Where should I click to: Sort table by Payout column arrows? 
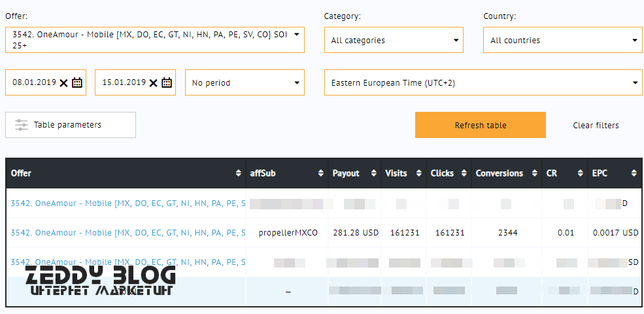[374, 173]
